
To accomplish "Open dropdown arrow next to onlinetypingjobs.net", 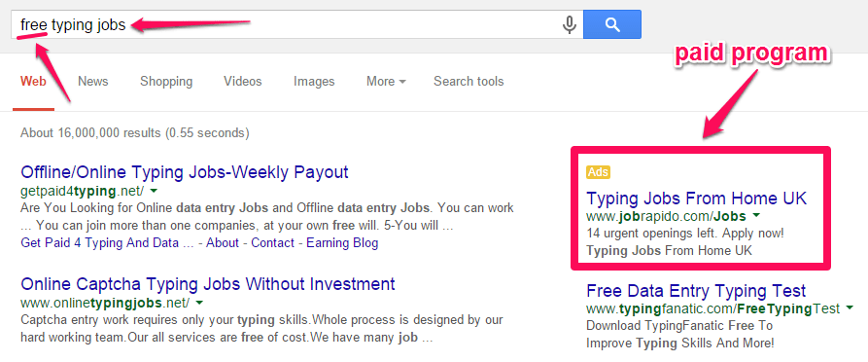I will (x=200, y=303).
